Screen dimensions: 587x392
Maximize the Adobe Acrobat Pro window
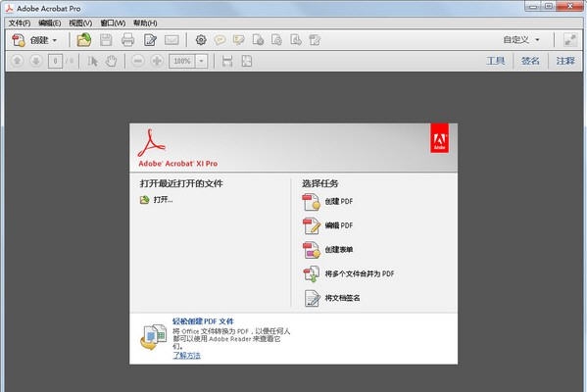(549, 6)
